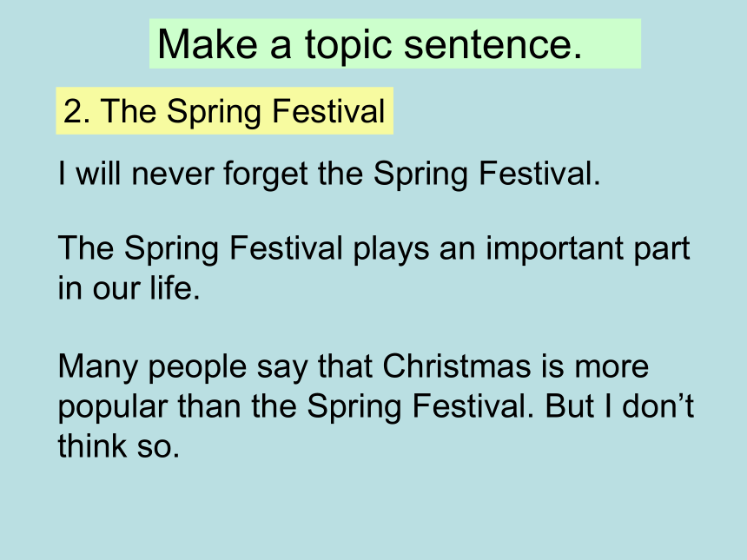Click the word "never"
The height and width of the screenshot is (560, 747).
173,175
